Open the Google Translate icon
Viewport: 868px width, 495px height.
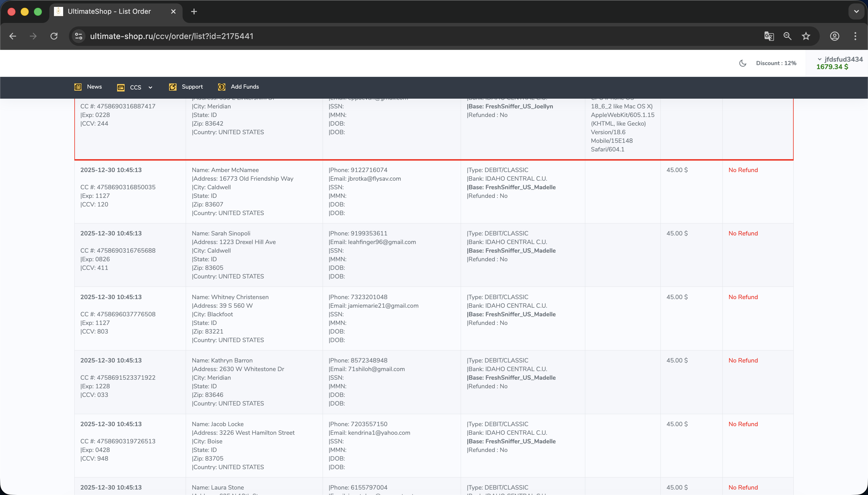point(769,36)
